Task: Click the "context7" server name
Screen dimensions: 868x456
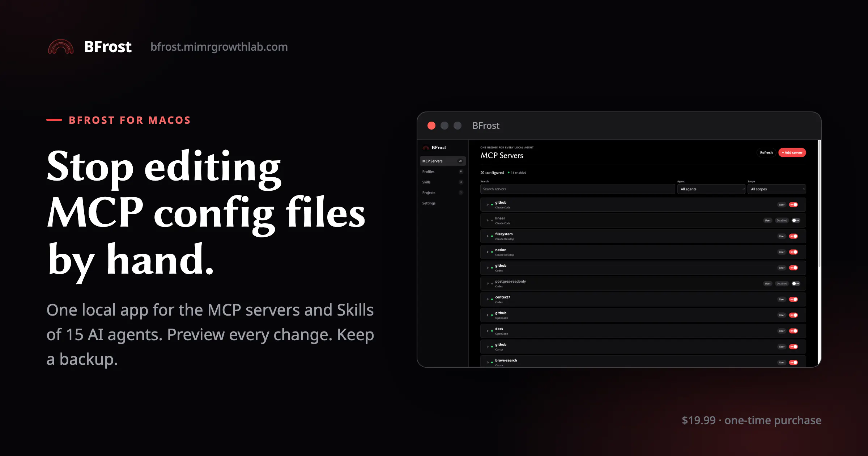Action: tap(502, 297)
